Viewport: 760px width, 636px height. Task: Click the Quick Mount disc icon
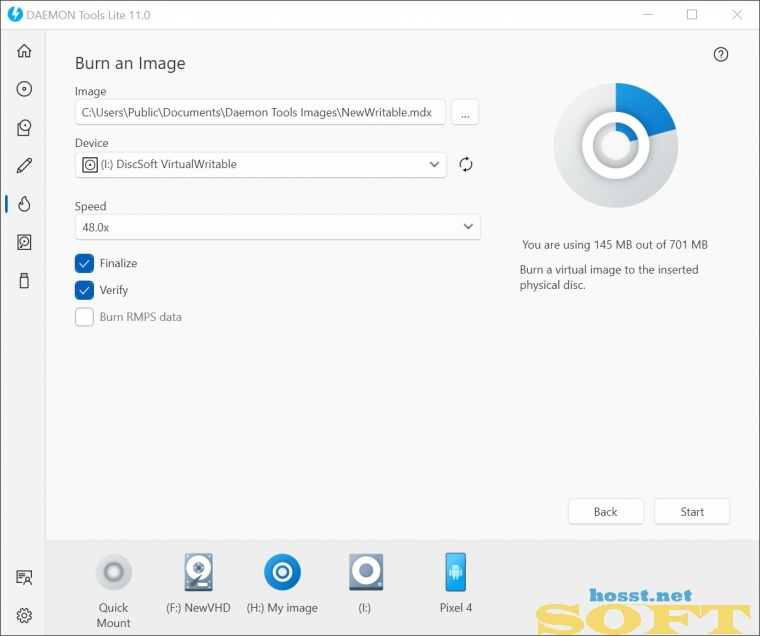pyautogui.click(x=114, y=572)
